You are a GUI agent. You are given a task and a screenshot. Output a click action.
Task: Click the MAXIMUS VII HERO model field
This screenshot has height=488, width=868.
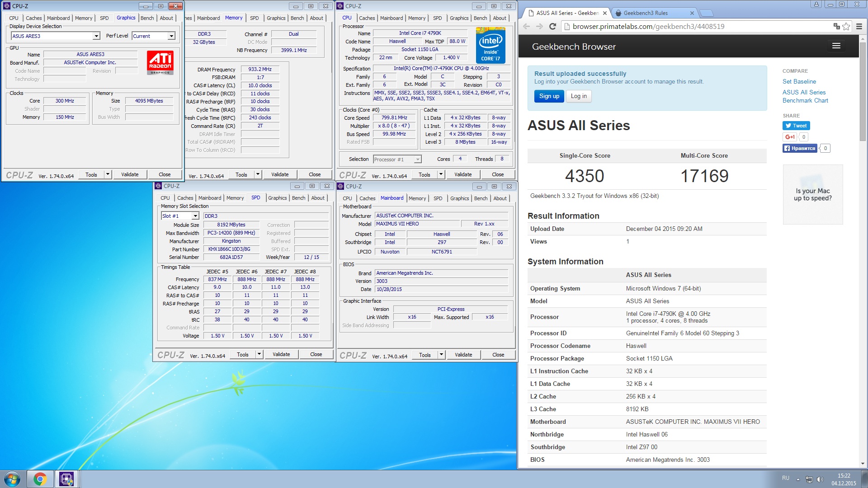[x=417, y=224]
